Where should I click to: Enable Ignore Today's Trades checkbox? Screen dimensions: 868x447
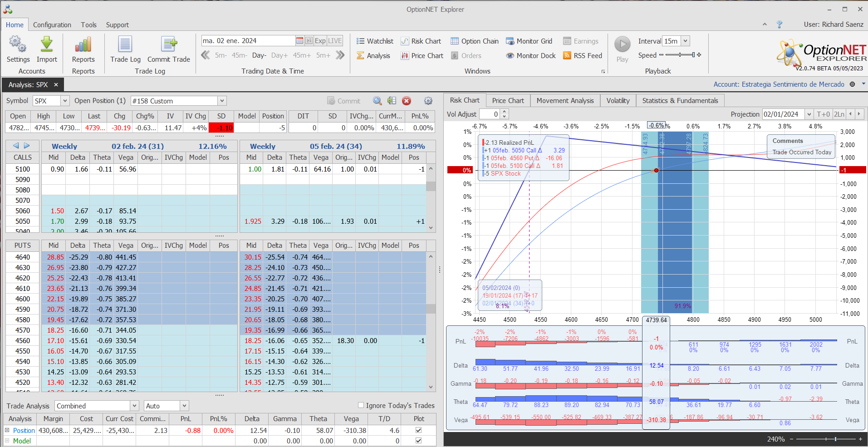point(361,405)
